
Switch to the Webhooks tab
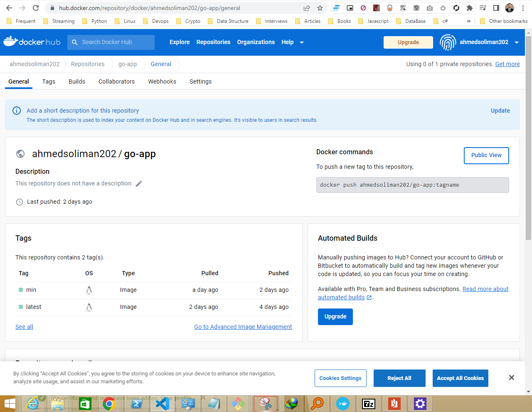162,81
